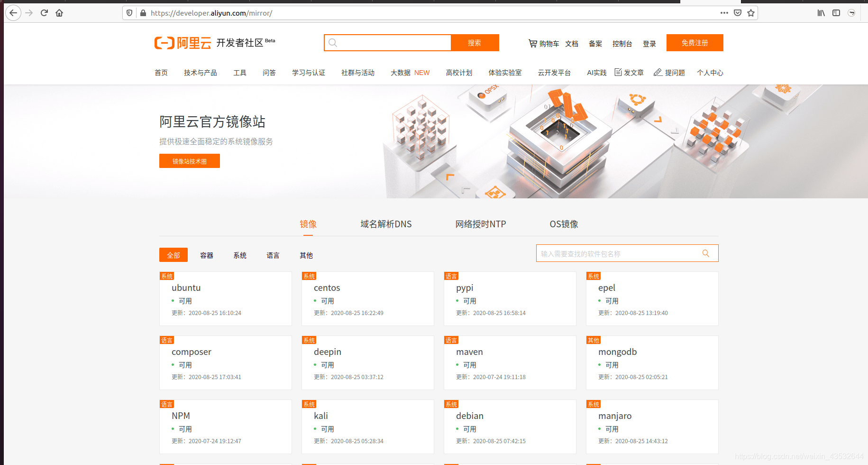Open the maven mirror card
This screenshot has width=868, height=465.
pos(510,363)
